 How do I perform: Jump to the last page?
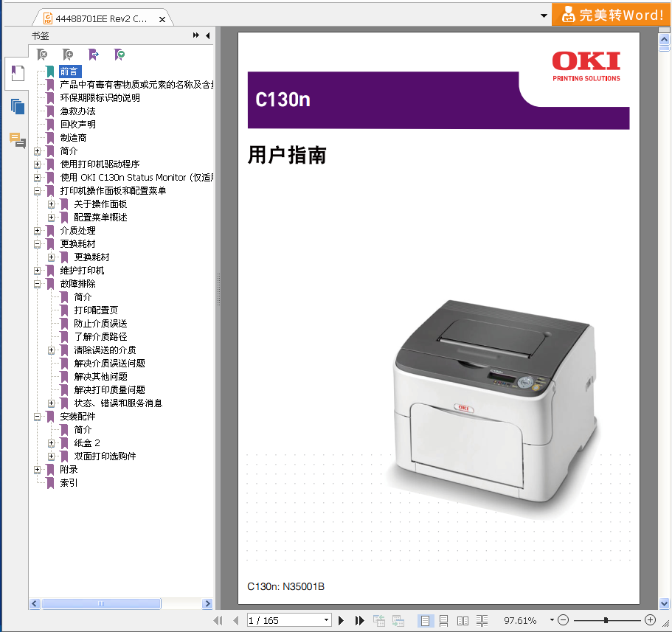click(x=359, y=620)
